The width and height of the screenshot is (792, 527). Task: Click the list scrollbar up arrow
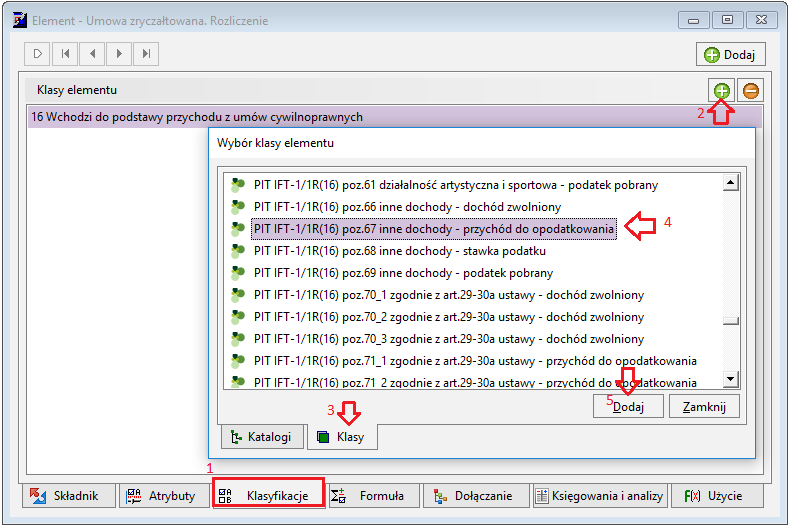point(731,182)
